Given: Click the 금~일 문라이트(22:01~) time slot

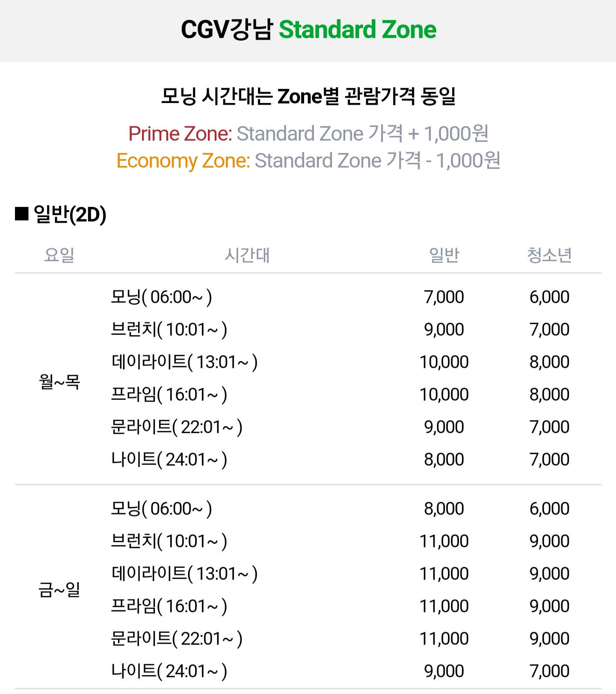Looking at the screenshot, I should 177,639.
